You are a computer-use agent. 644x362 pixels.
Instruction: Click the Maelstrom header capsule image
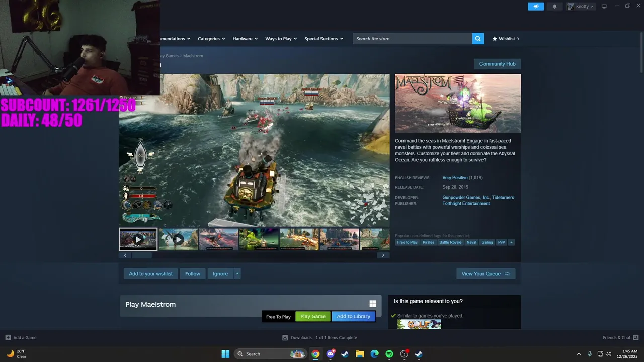click(458, 104)
